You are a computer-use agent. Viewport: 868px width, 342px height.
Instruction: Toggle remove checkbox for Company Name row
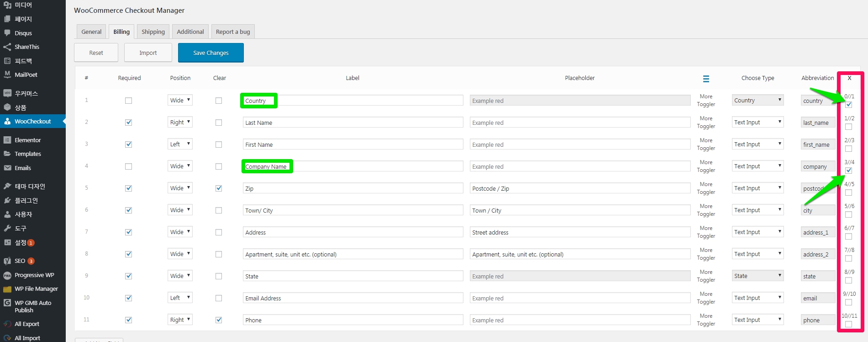click(x=848, y=171)
